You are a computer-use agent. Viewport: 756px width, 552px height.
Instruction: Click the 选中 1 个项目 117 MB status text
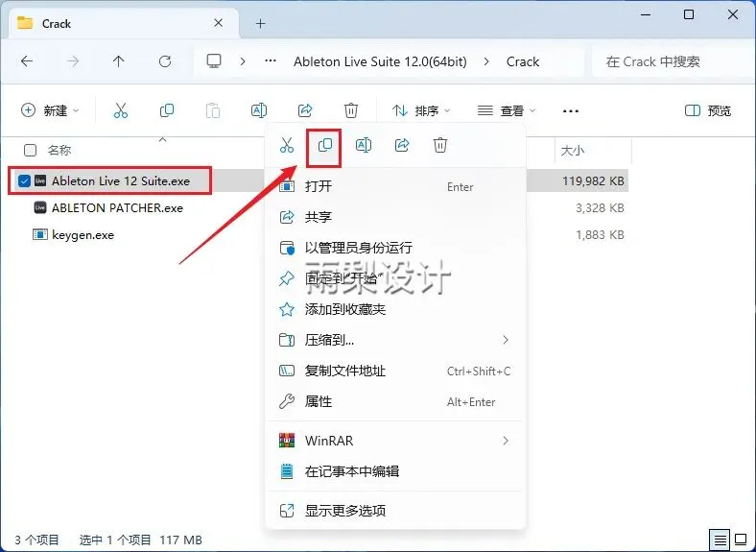click(141, 540)
